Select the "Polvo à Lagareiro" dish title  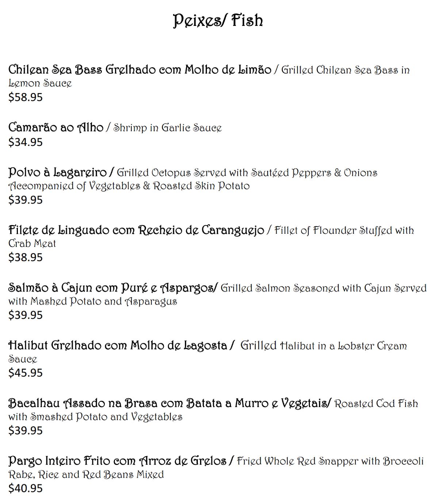(58, 172)
